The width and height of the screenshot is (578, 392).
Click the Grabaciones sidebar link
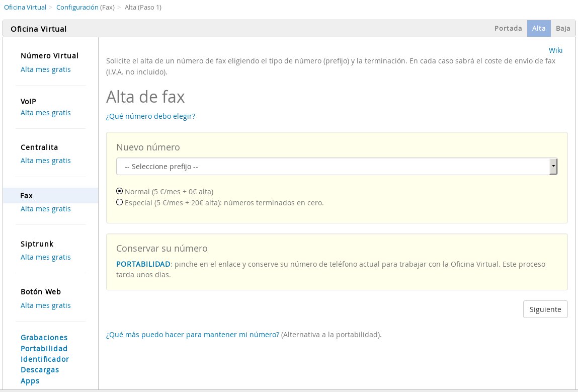(44, 337)
